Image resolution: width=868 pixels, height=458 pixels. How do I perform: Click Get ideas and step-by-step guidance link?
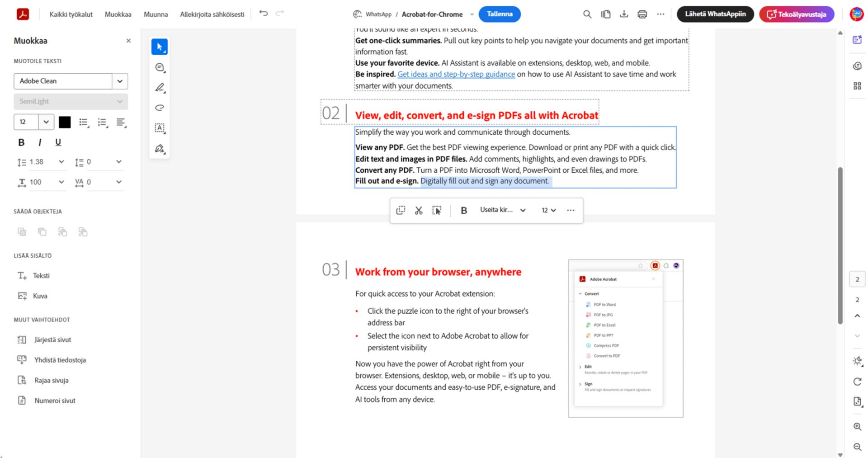coord(456,74)
